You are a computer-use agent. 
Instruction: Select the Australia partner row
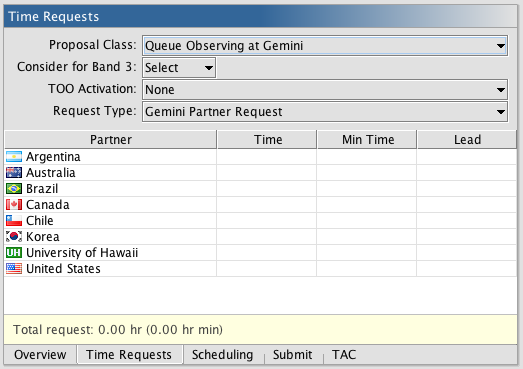[260, 172]
